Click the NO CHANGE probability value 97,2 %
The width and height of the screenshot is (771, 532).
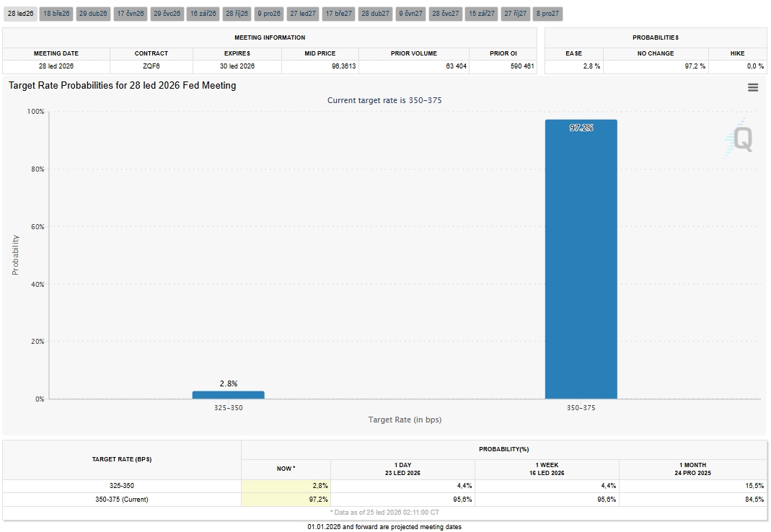695,66
